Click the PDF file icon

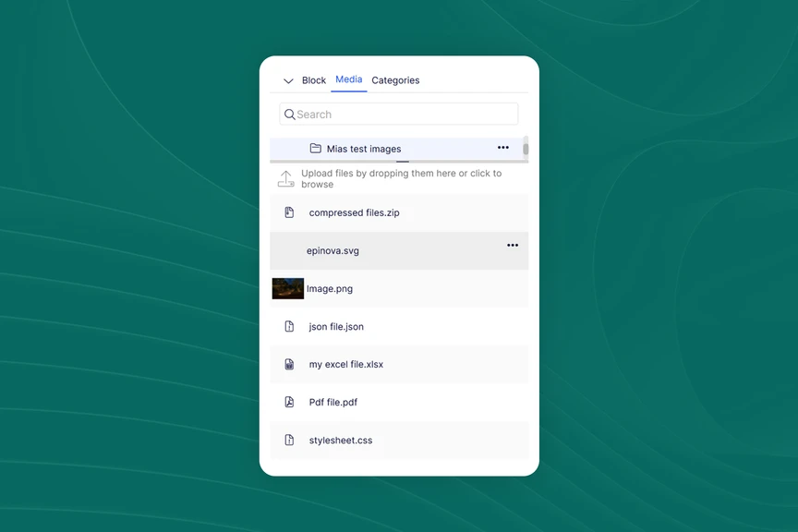coord(289,403)
